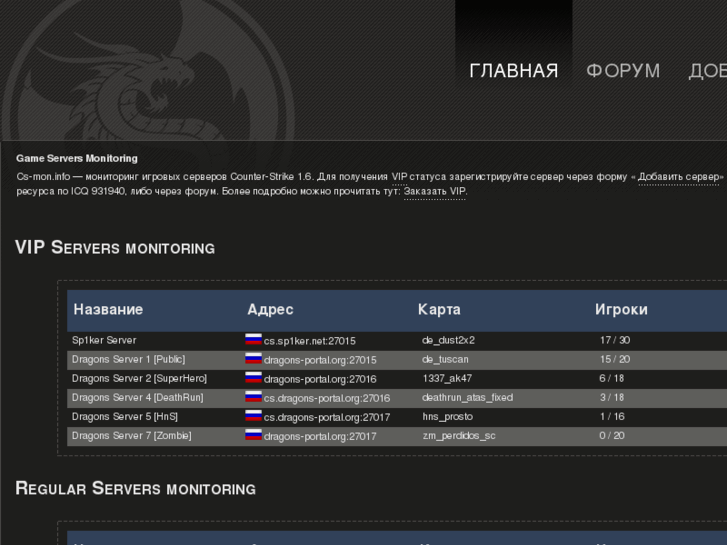Click map name de_dust2x2
The width and height of the screenshot is (727, 545).
448,340
